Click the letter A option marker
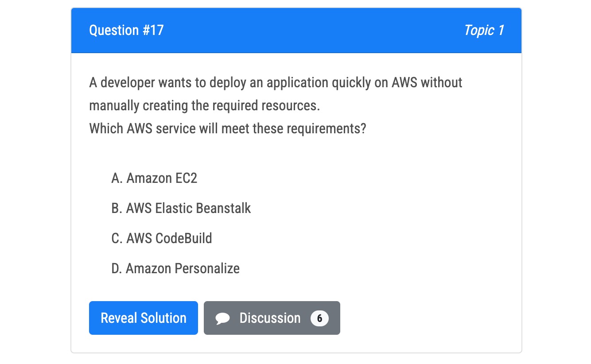 pyautogui.click(x=116, y=178)
